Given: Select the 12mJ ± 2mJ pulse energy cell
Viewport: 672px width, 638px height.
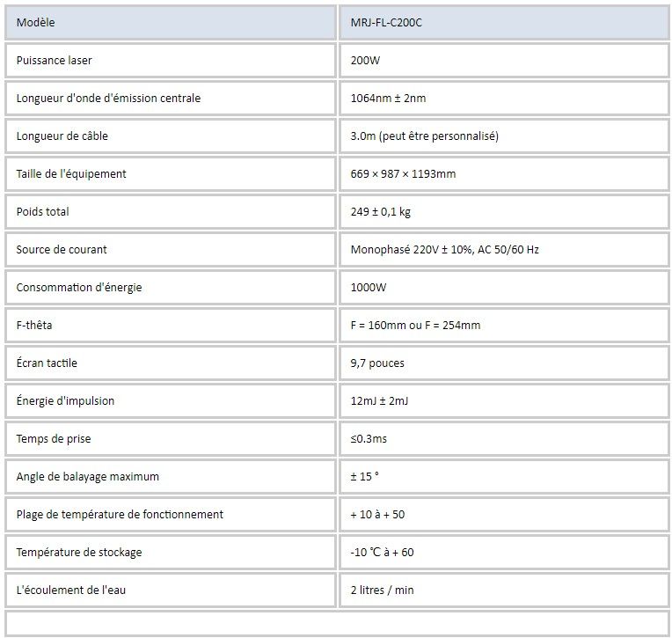Looking at the screenshot, I should click(x=379, y=400).
